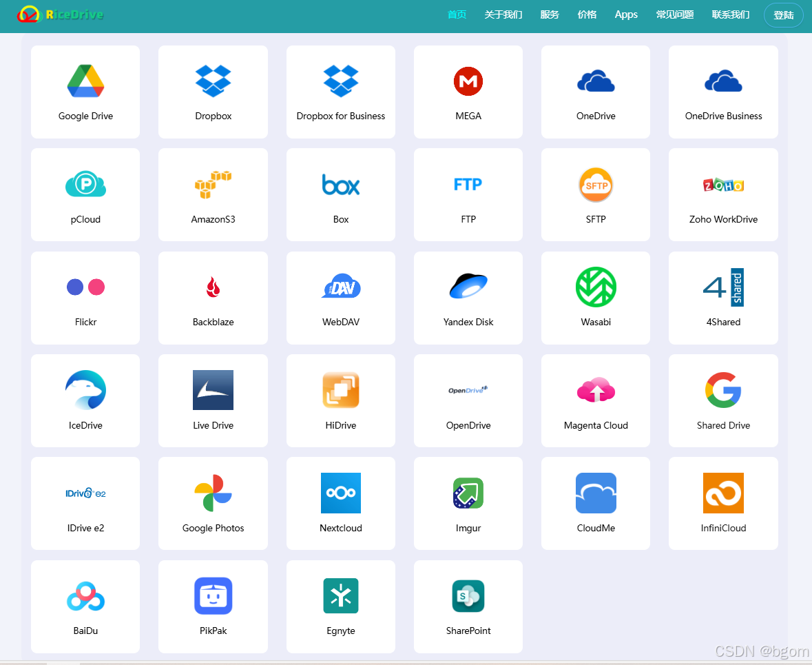This screenshot has height=665, width=812.
Task: Click the 'Google Drive' label text
Action: (85, 116)
